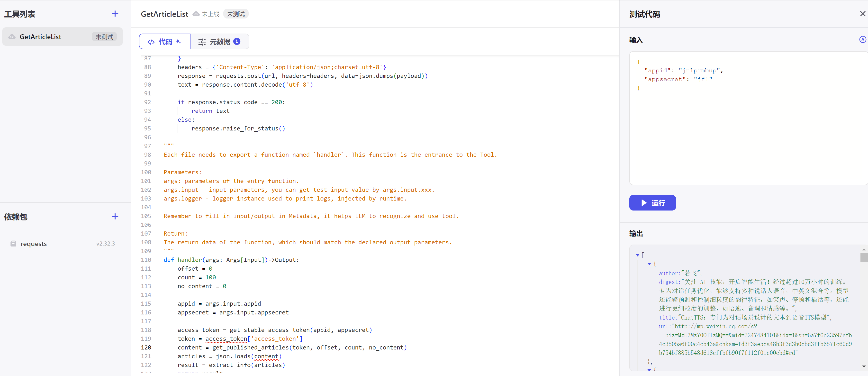868x376 pixels.
Task: Click the requests package icon
Action: pyautogui.click(x=13, y=243)
